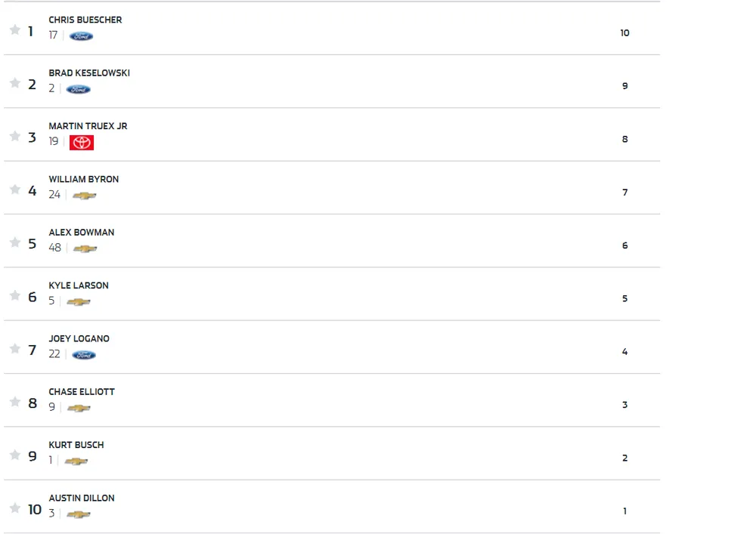
Task: Click the Ford logo under Chris Buescher
Action: click(81, 36)
